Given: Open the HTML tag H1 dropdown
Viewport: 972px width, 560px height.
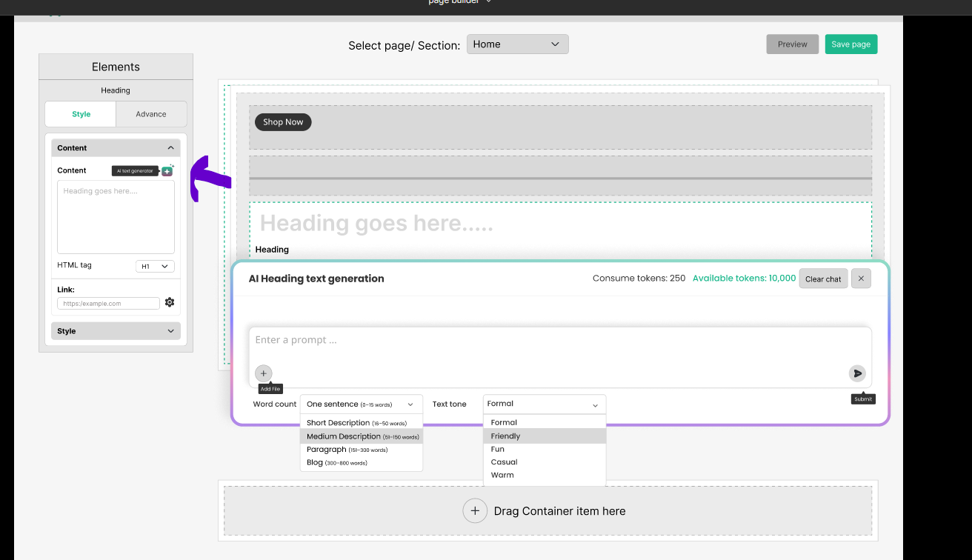Looking at the screenshot, I should 155,266.
